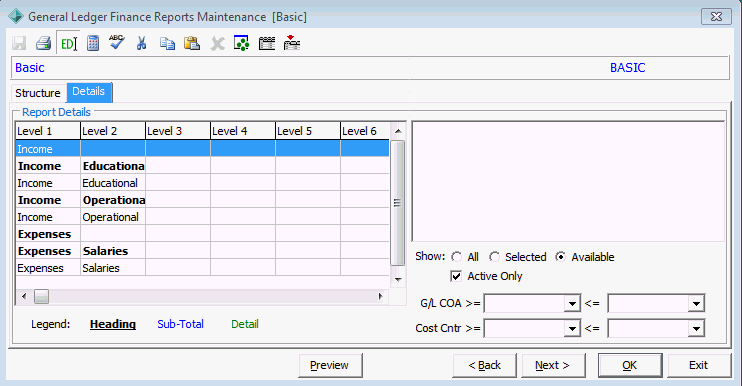Image resolution: width=742 pixels, height=386 pixels.
Task: Click the Copy icon
Action: coord(167,44)
